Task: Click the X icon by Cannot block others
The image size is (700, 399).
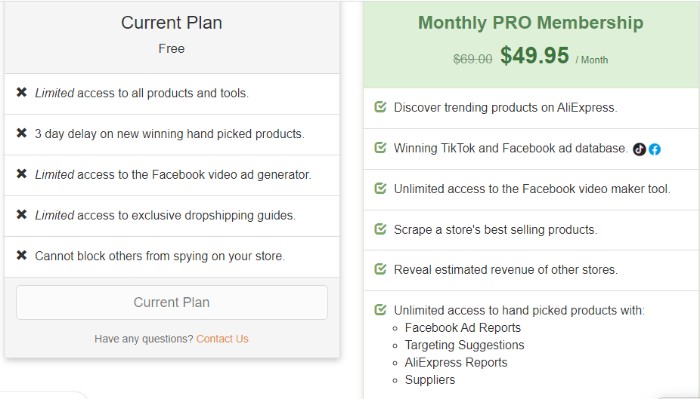Action: pyautogui.click(x=21, y=255)
